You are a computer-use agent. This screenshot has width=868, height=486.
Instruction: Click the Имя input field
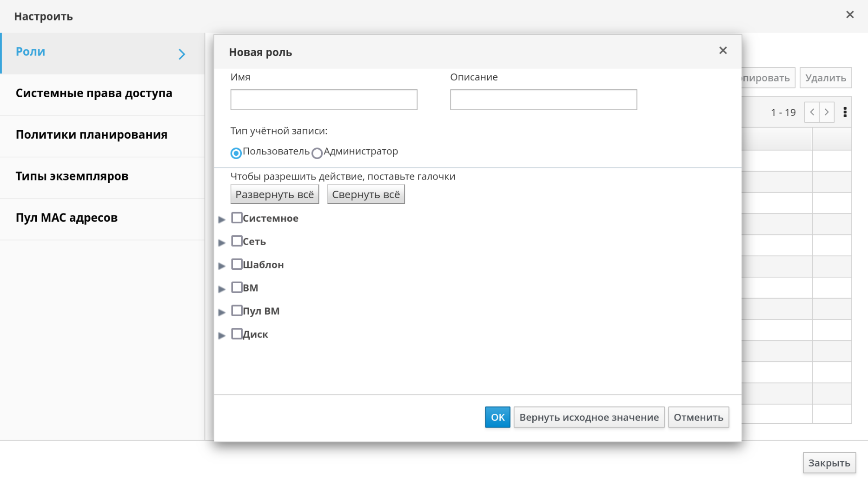324,100
